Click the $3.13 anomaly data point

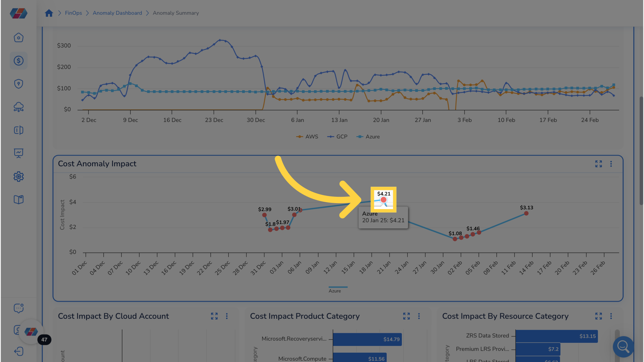[526, 213]
